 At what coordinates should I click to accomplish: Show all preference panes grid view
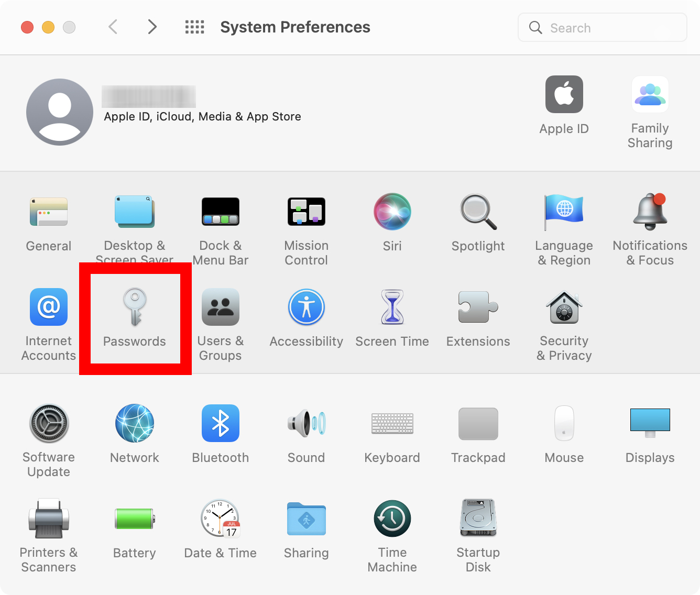tap(194, 27)
